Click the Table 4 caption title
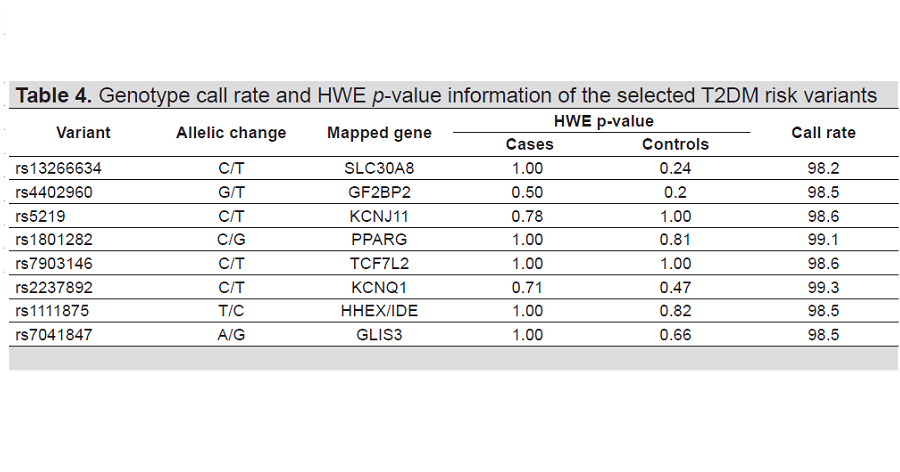 click(445, 96)
